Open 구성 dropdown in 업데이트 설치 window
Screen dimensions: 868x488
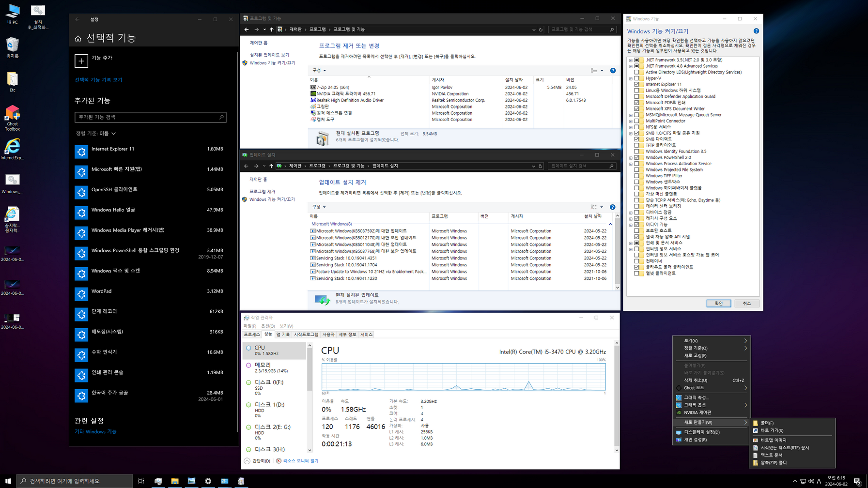tap(319, 207)
